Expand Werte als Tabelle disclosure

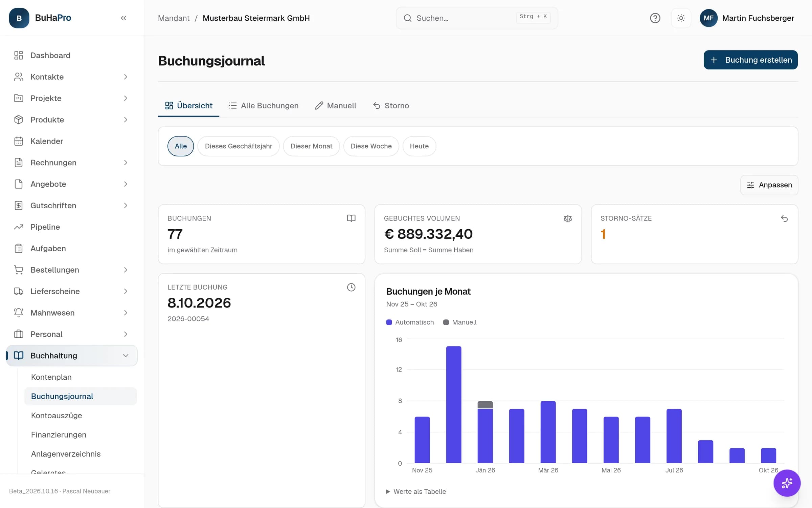[x=416, y=491]
